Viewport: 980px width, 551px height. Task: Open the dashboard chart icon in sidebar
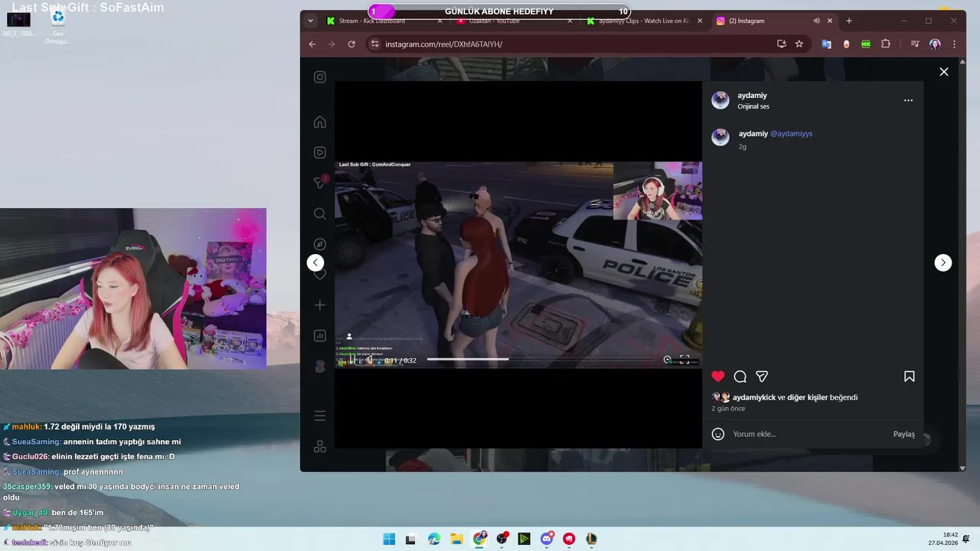320,335
